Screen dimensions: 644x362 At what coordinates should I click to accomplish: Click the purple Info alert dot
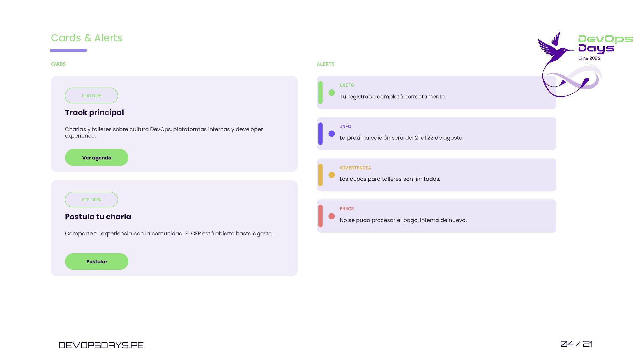[x=332, y=134]
